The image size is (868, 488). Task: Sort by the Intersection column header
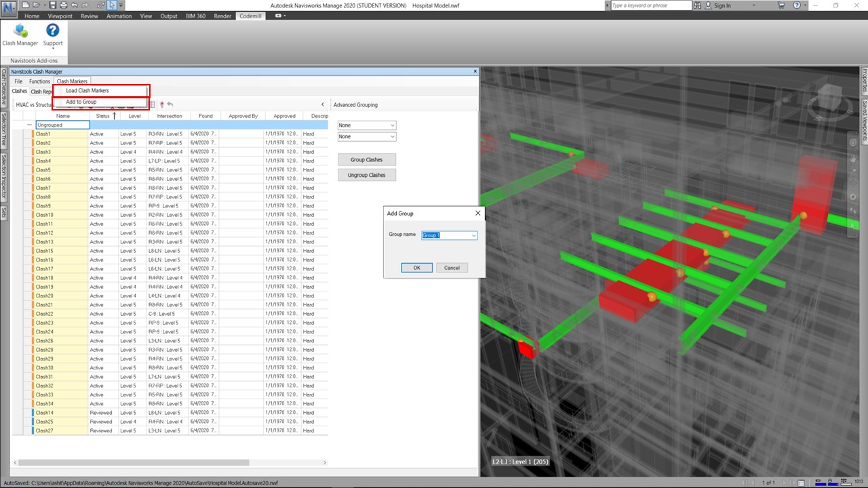coord(169,116)
